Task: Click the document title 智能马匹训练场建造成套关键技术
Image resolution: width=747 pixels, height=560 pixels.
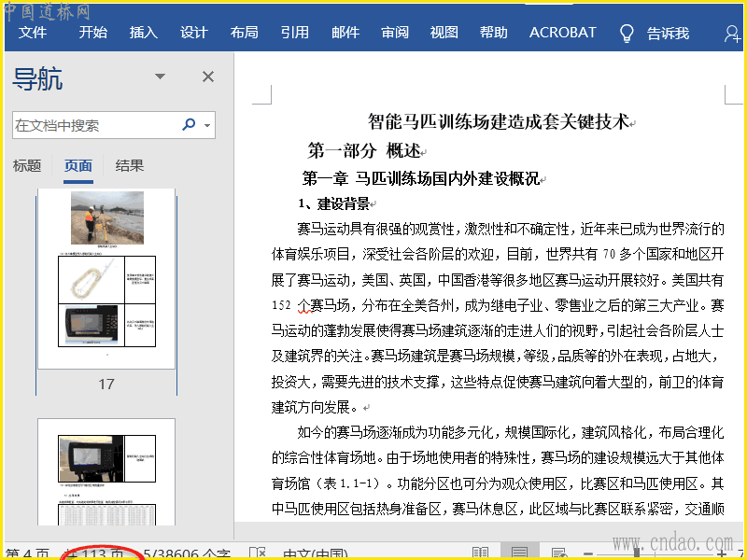Action: [x=499, y=121]
